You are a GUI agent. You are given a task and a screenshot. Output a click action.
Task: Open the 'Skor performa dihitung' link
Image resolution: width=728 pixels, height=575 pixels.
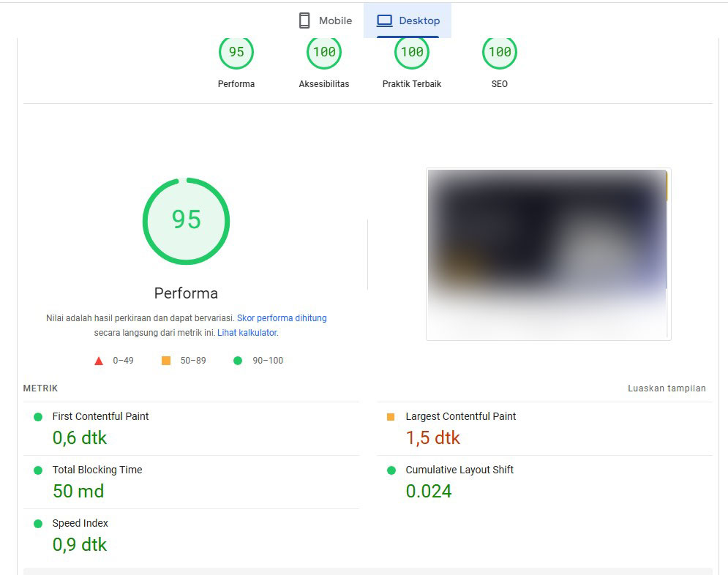coord(282,318)
